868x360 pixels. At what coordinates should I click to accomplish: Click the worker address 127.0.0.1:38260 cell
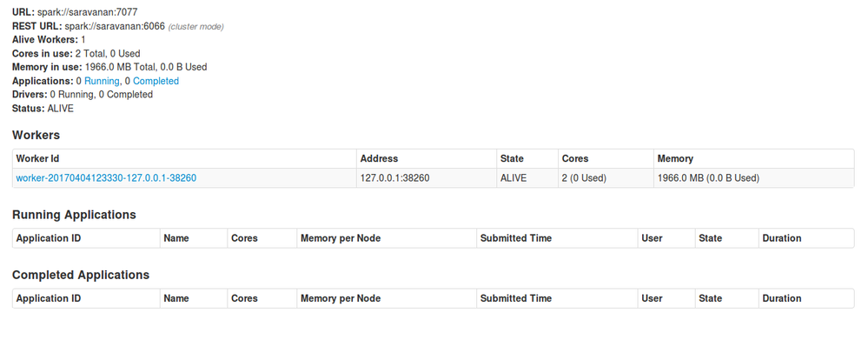(x=394, y=178)
